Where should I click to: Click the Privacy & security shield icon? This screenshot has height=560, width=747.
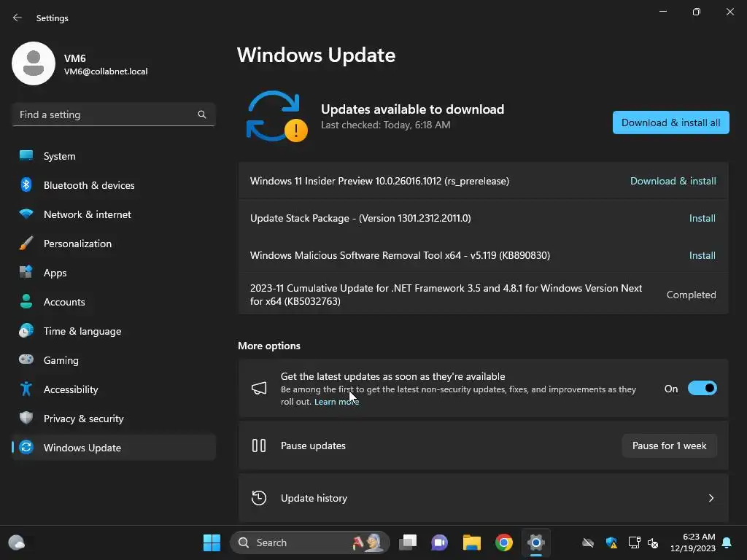pyautogui.click(x=26, y=418)
